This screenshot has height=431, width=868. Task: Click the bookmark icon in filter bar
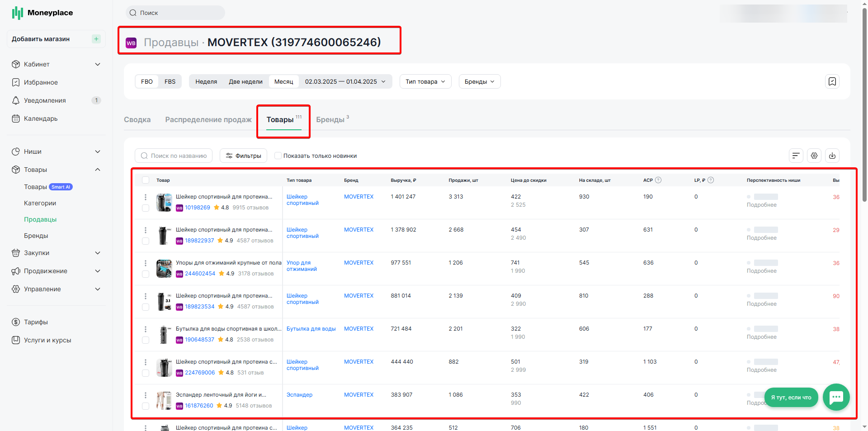(x=832, y=81)
